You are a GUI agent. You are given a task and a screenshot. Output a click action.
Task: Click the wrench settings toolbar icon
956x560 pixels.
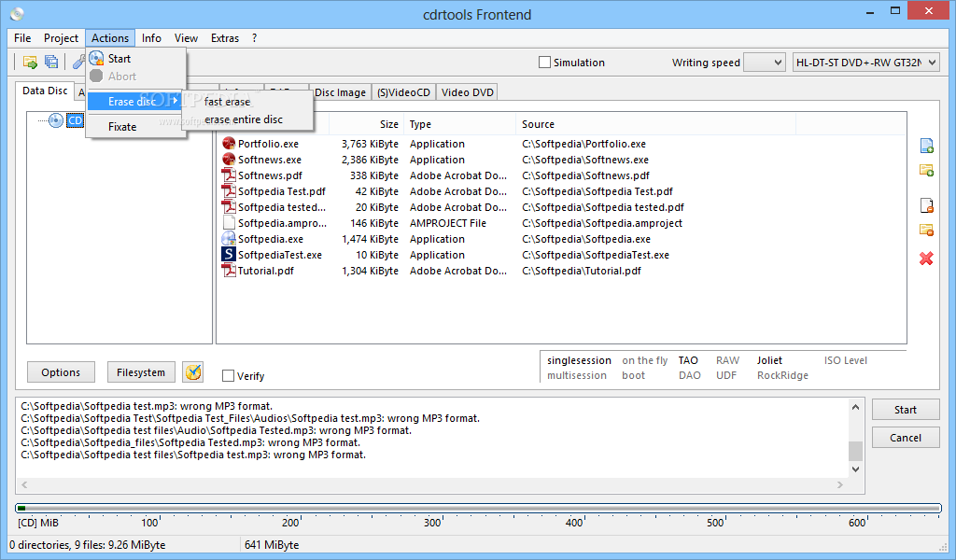pos(78,62)
